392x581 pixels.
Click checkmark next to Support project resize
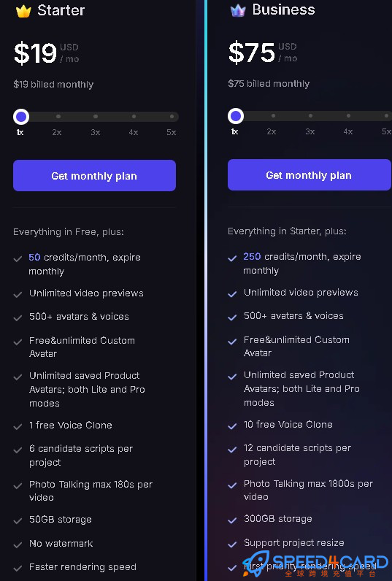coord(232,545)
